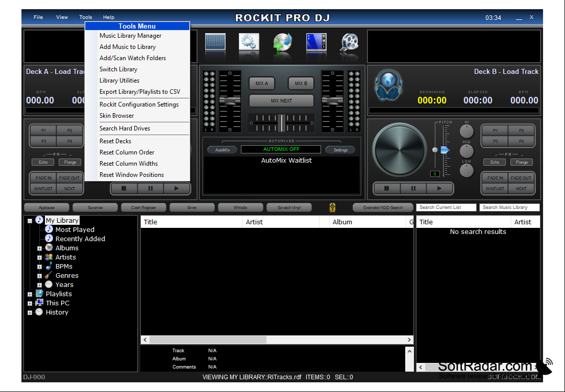The width and height of the screenshot is (565, 392).
Task: Toggle Flange effect on Deck B
Action: click(x=522, y=162)
